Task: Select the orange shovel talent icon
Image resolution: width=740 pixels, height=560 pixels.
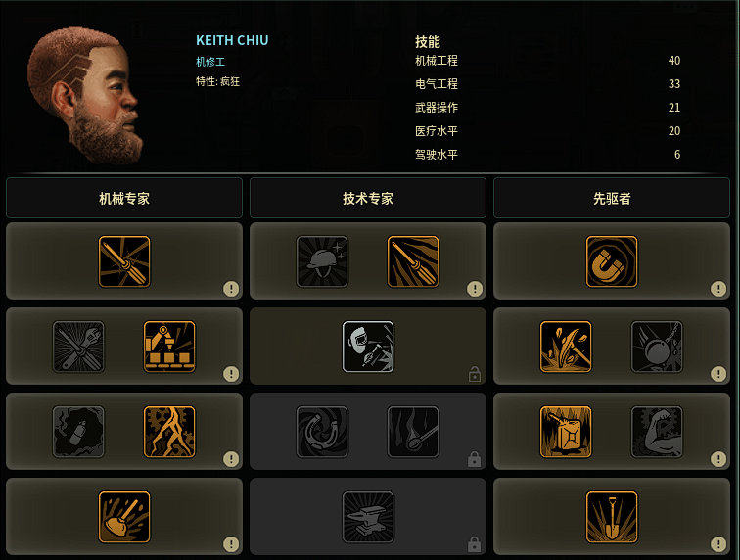Action: [x=612, y=517]
